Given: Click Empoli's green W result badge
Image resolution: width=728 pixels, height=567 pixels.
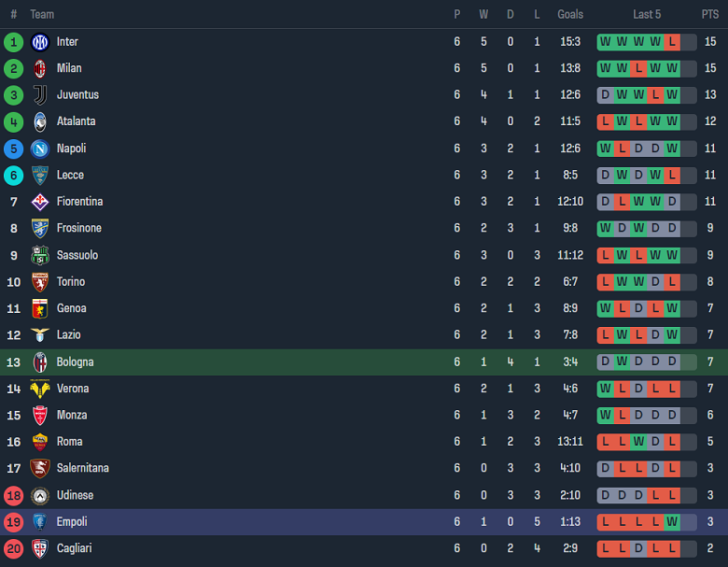Looking at the screenshot, I should click(672, 521).
